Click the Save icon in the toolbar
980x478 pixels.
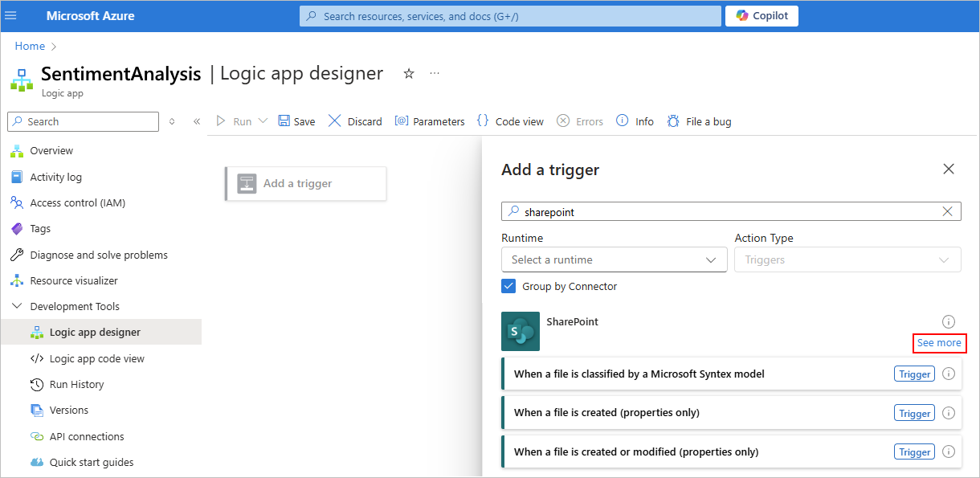[284, 121]
